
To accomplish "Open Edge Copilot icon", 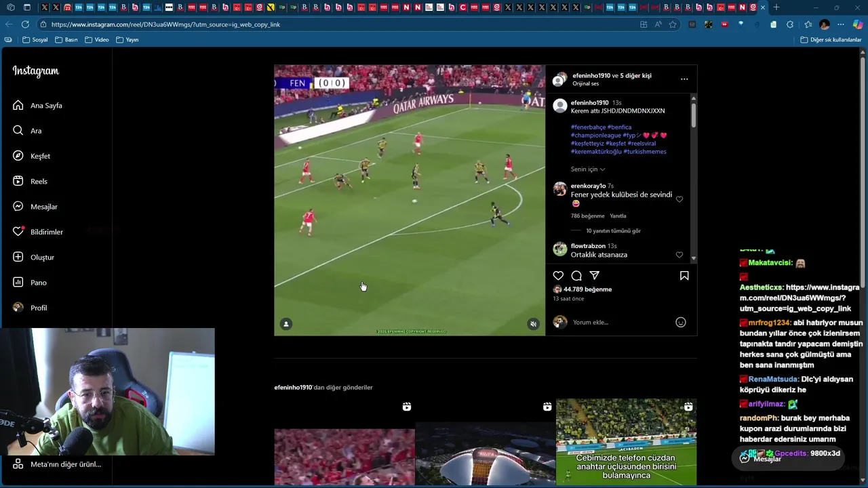I will pos(858,24).
